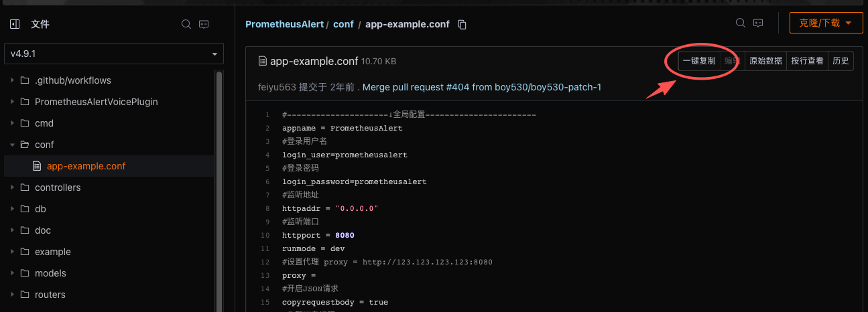Click the comment icon beside 克隆/下载
868x312 pixels.
pyautogui.click(x=758, y=23)
